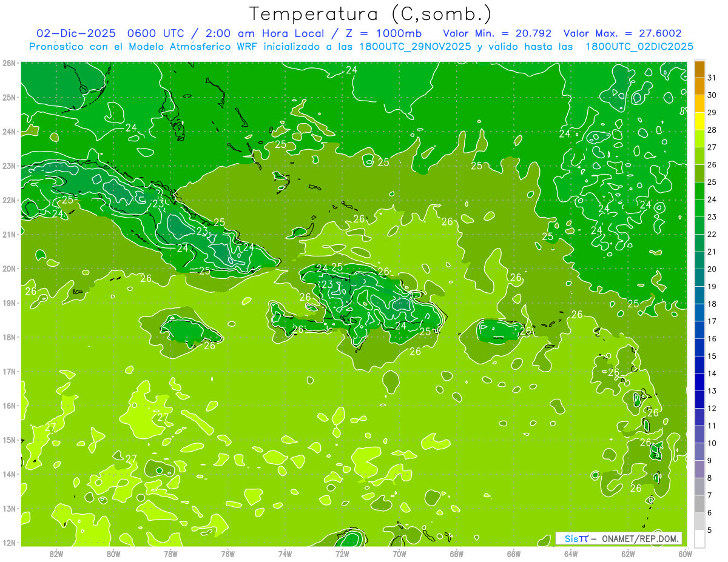Click the '60W' longitude label
The image size is (728, 562).
point(685,554)
